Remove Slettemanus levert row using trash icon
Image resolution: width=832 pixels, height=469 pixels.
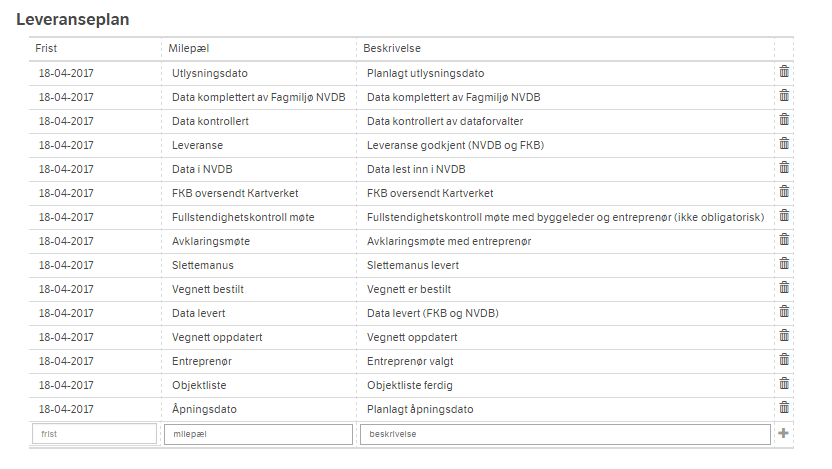[784, 263]
